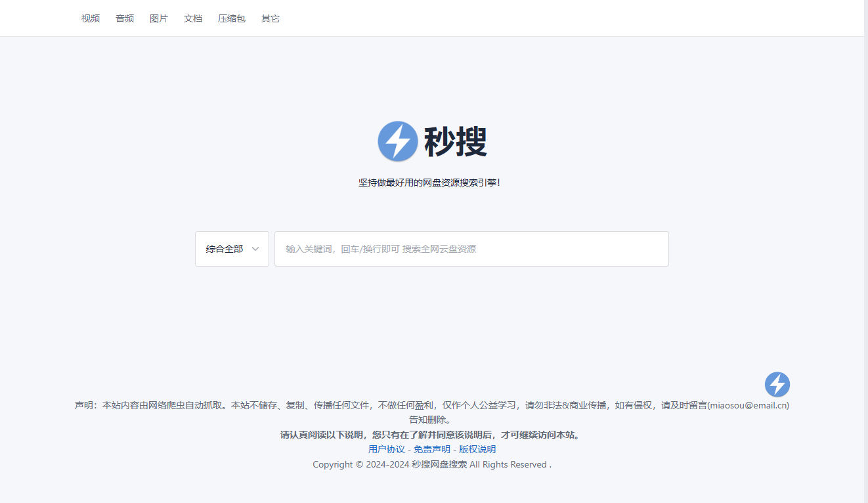Open the 音频 category
This screenshot has width=868, height=503.
click(x=125, y=18)
